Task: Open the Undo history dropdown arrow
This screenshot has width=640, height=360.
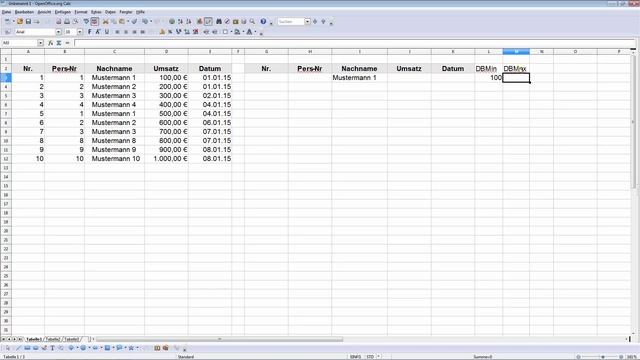Action: [151, 21]
